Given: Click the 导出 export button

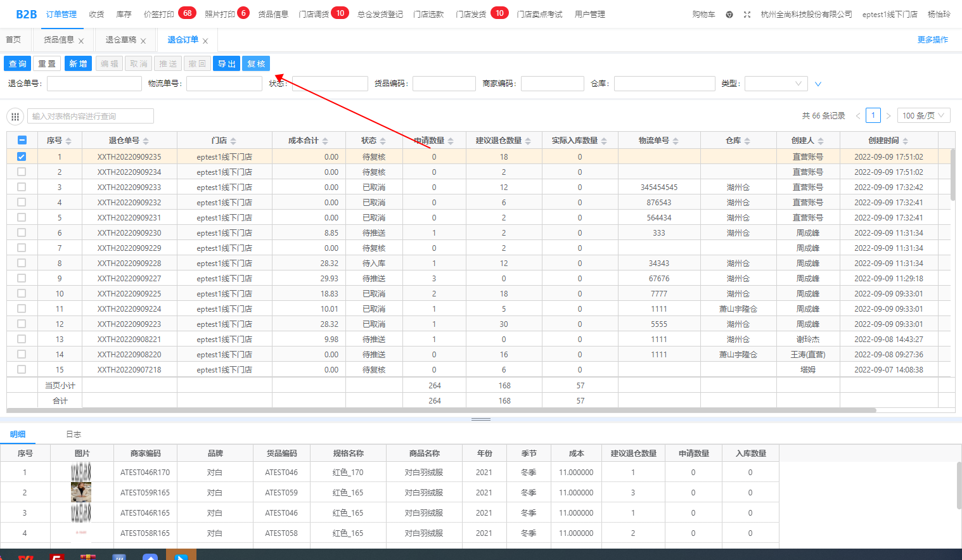Looking at the screenshot, I should tap(226, 64).
